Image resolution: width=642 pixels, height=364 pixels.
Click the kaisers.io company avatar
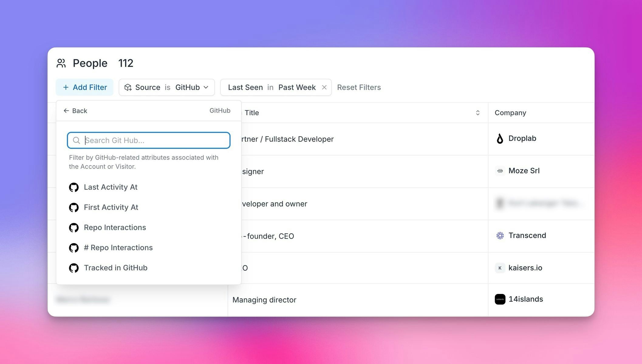point(500,268)
